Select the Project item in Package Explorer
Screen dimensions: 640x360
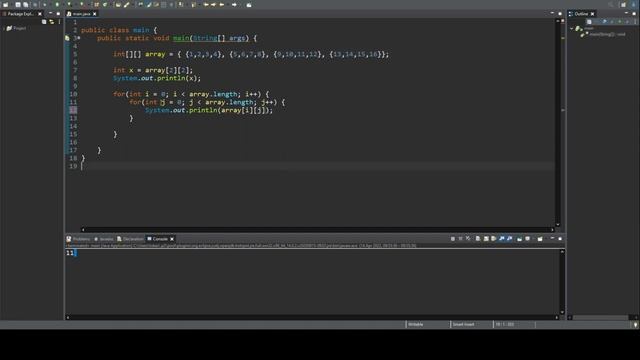(16, 28)
